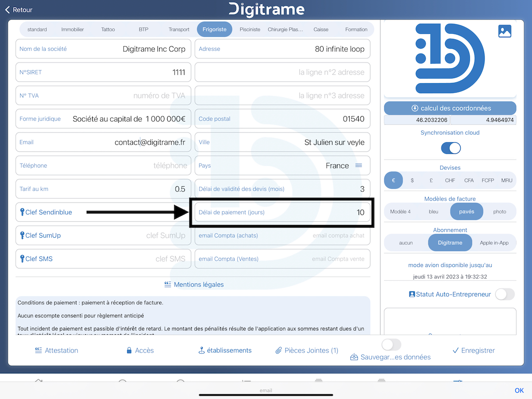The width and height of the screenshot is (532, 399).
Task: Toggle the Synchronisation cloud switch
Action: (451, 148)
